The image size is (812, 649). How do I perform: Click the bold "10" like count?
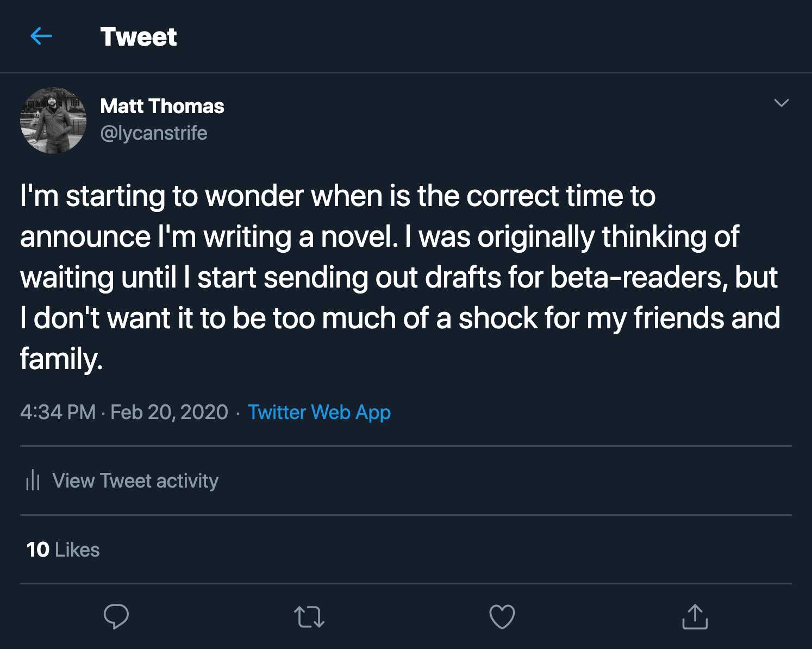pyautogui.click(x=38, y=550)
